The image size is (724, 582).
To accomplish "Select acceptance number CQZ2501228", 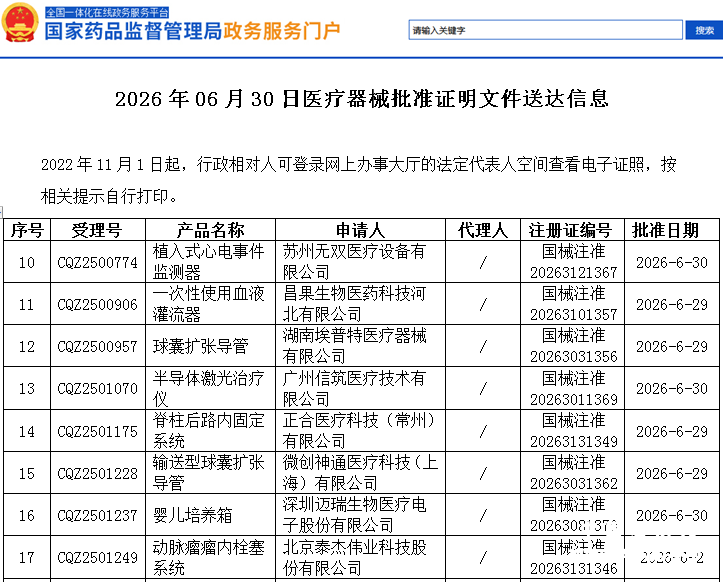I will tap(97, 473).
